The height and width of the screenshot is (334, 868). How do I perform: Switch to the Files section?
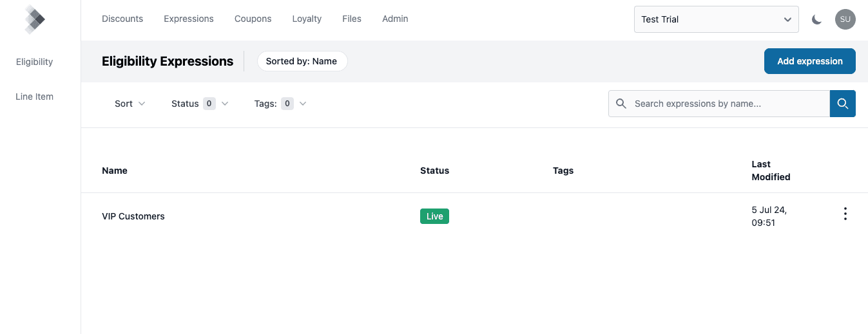(351, 19)
